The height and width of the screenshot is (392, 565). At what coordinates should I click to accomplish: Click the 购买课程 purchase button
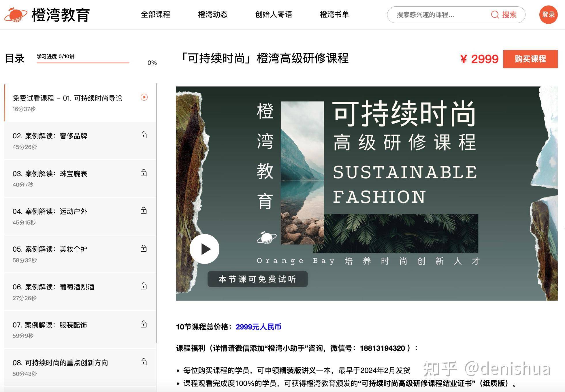click(530, 59)
